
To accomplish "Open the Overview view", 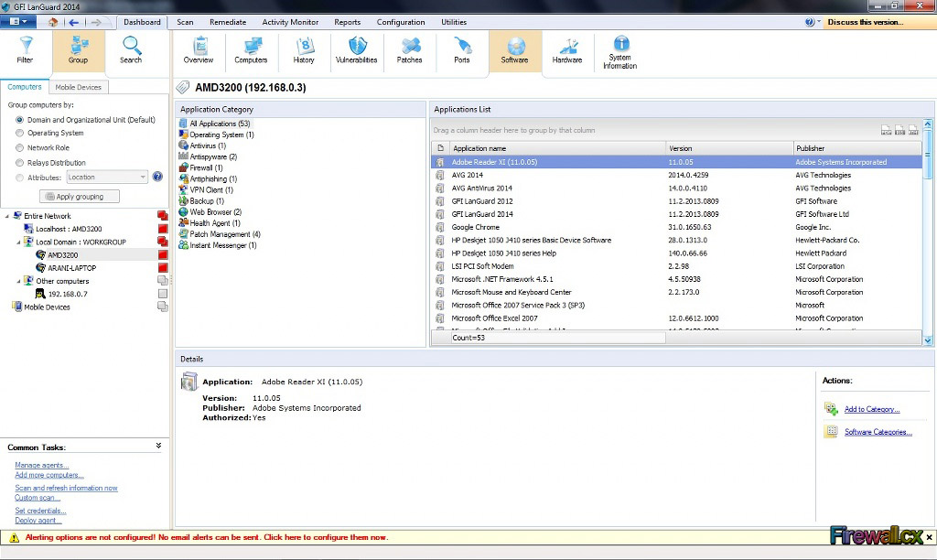I will click(199, 50).
